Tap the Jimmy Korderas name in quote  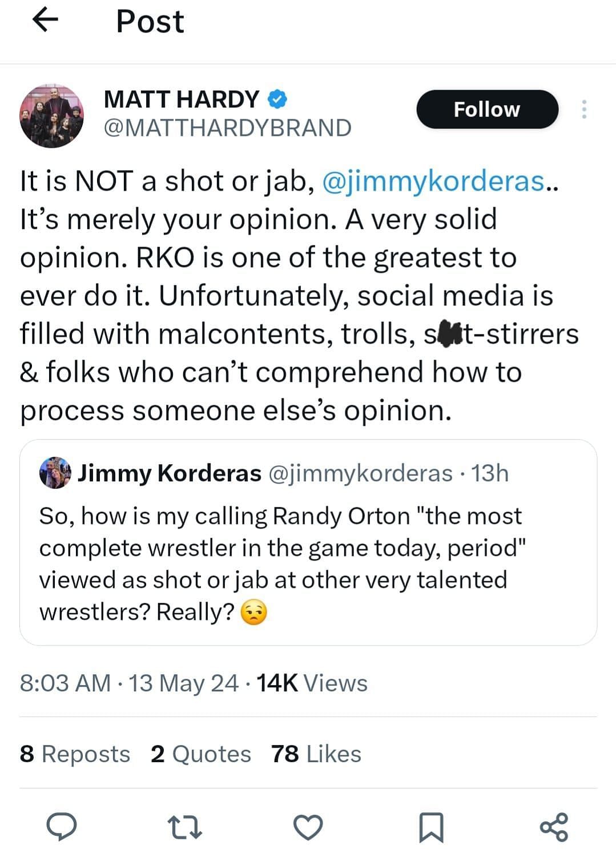pos(169,473)
